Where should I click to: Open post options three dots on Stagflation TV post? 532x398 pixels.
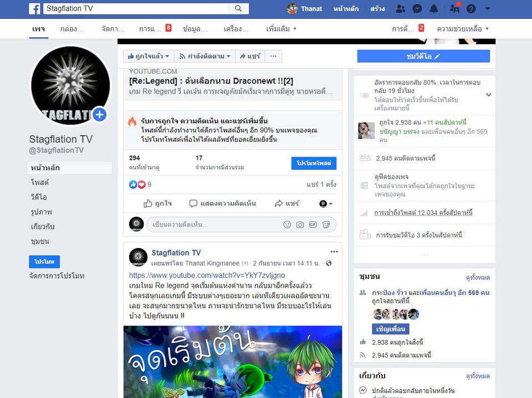point(334,251)
